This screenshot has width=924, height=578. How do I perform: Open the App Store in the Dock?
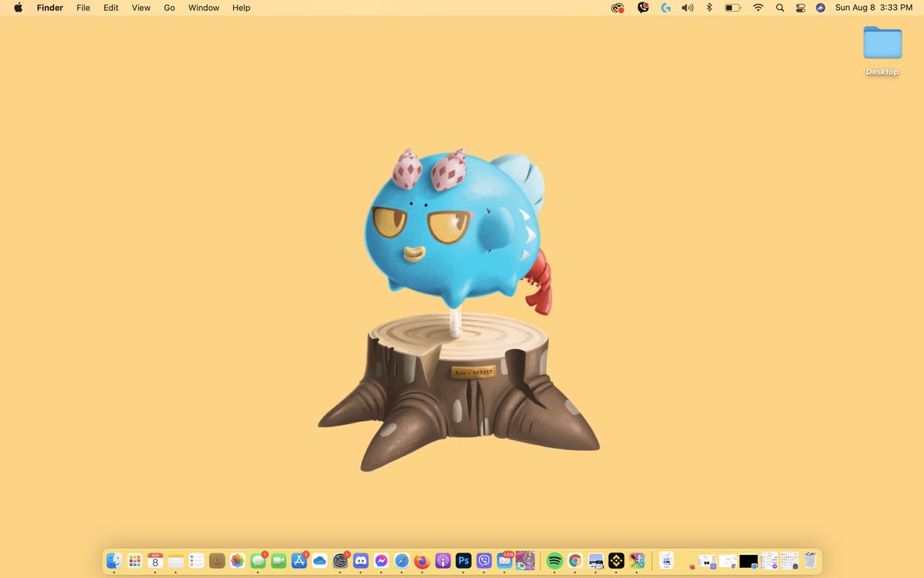(x=299, y=560)
